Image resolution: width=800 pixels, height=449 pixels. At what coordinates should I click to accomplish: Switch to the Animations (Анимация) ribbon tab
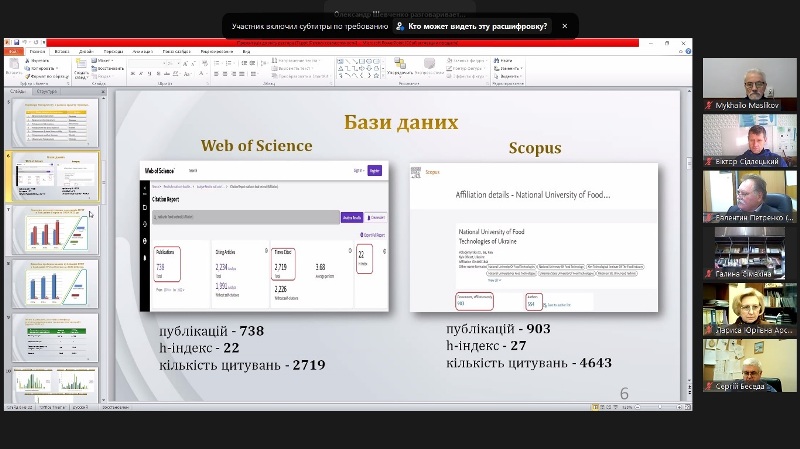coord(143,52)
